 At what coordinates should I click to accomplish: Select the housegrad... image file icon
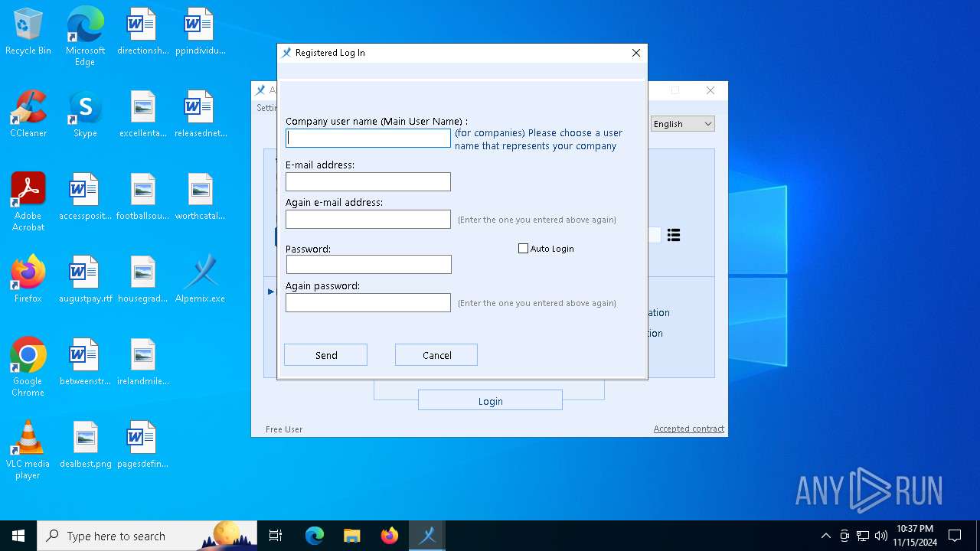pyautogui.click(x=142, y=279)
